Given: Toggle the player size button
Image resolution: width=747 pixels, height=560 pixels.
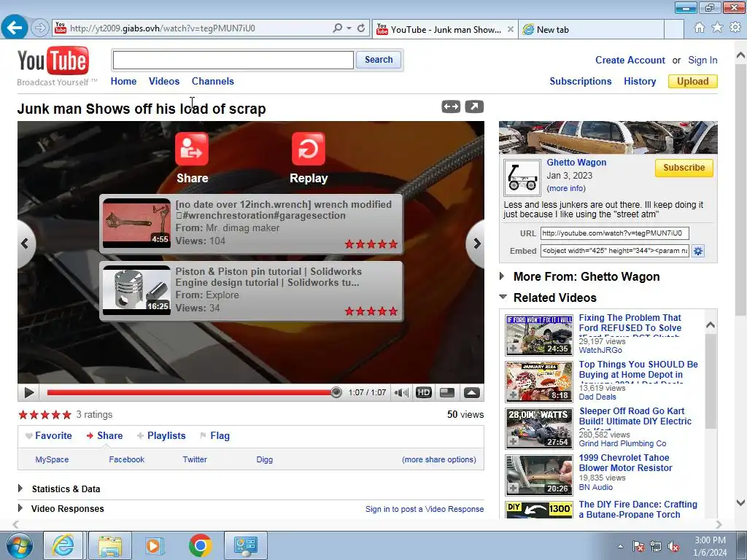Looking at the screenshot, I should click(x=447, y=392).
